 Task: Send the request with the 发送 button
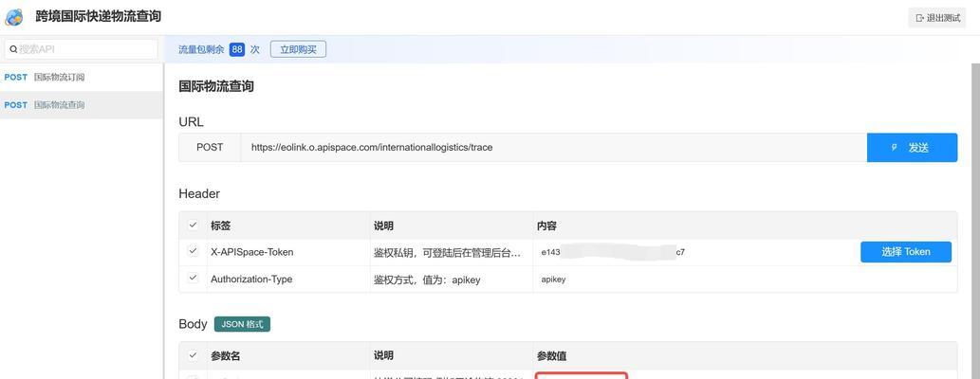click(x=912, y=148)
